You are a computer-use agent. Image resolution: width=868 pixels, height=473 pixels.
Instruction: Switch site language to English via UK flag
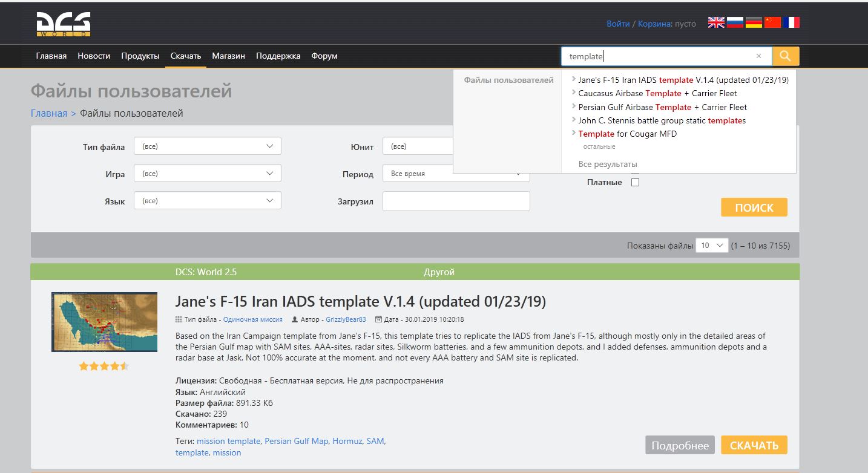tap(716, 22)
